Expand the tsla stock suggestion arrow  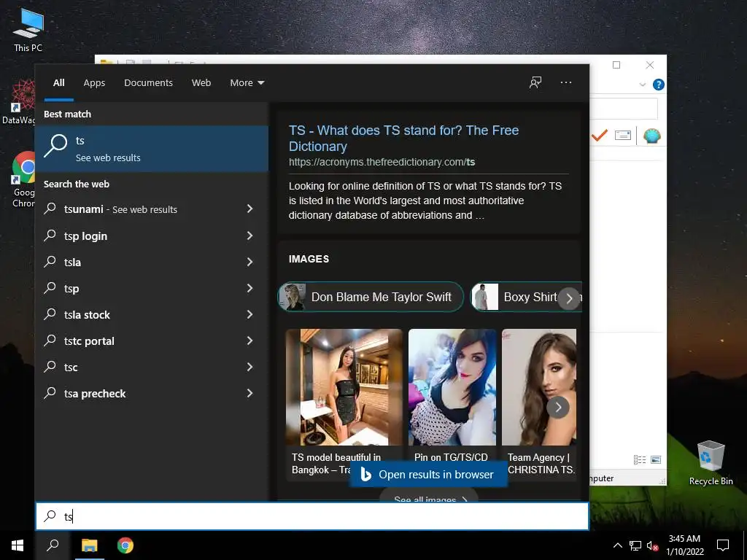(x=249, y=314)
